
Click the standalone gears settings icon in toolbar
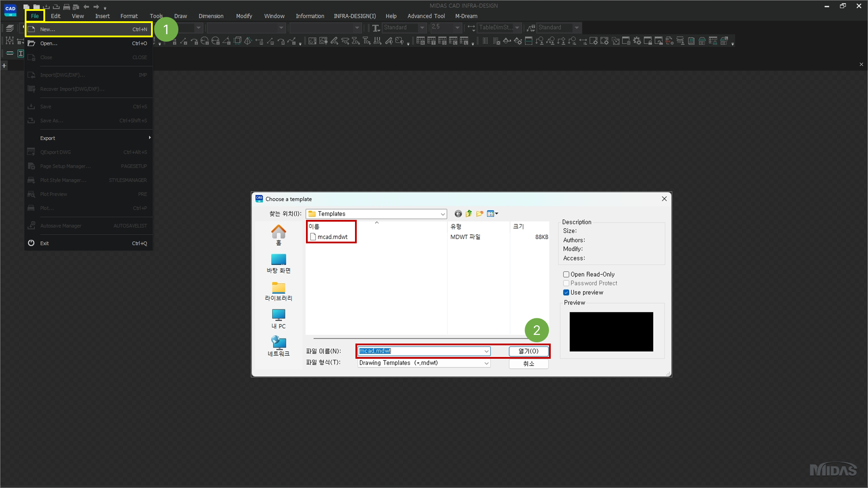point(637,41)
